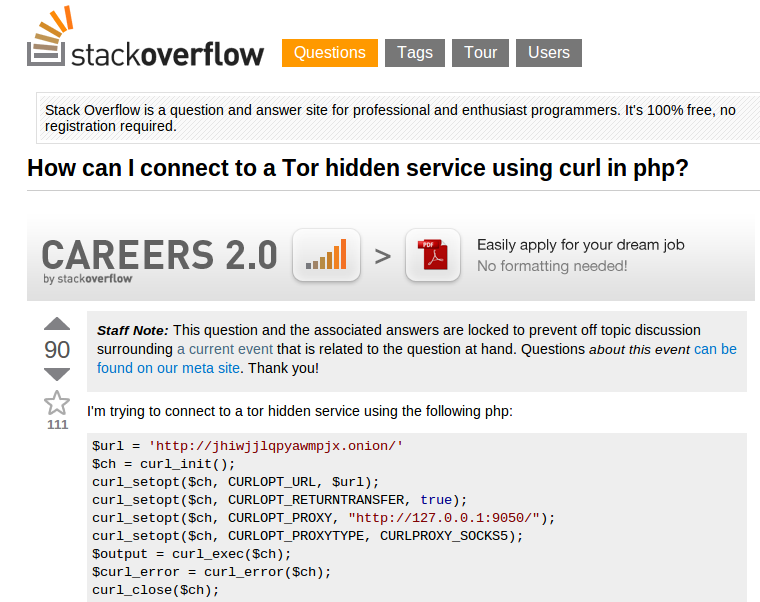The width and height of the screenshot is (760, 602).
Task: Click the Careers 2.0 signal bars icon
Action: 326,255
